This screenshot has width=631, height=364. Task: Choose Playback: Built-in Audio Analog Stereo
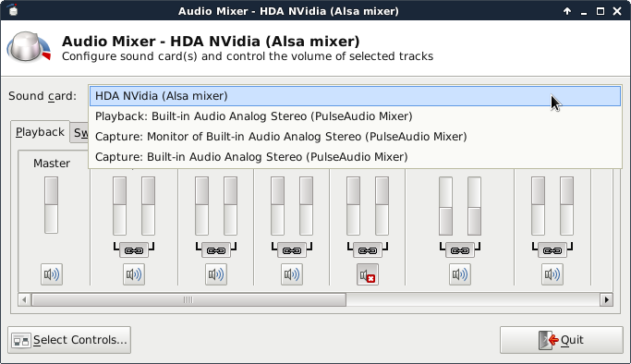tap(355, 116)
